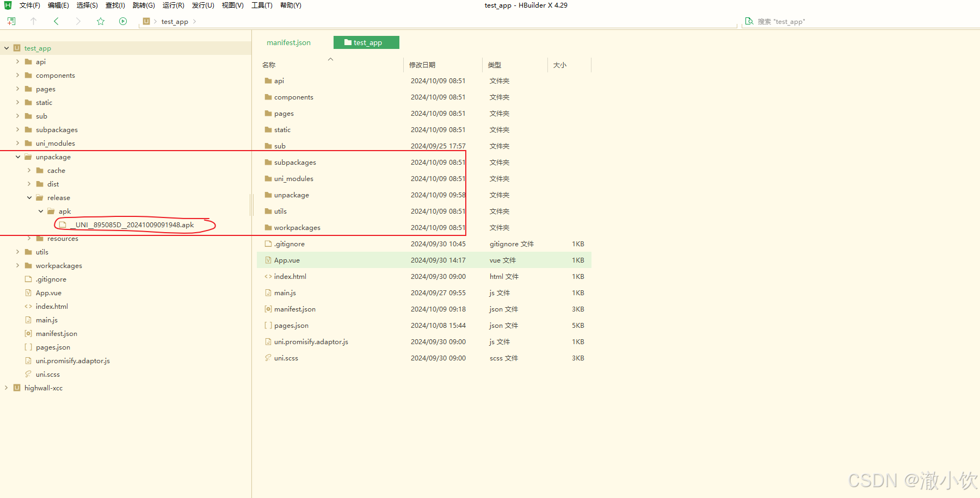
Task: Click breadcrumb project icon before test_app
Action: [x=146, y=21]
